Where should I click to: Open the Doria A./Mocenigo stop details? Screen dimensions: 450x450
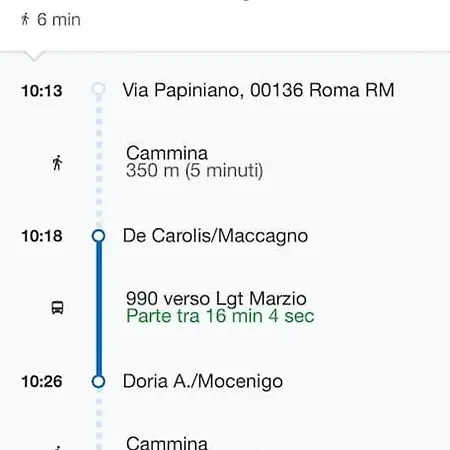(203, 381)
